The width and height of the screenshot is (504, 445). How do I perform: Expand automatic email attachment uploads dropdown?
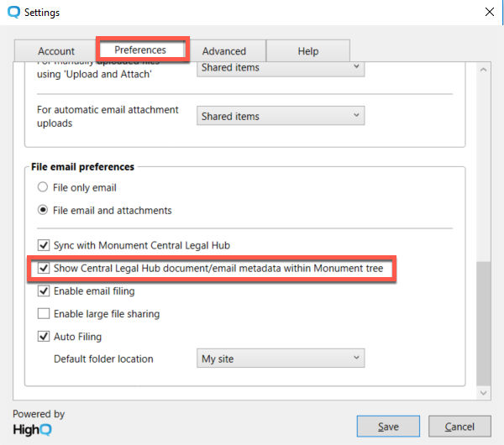[281, 116]
